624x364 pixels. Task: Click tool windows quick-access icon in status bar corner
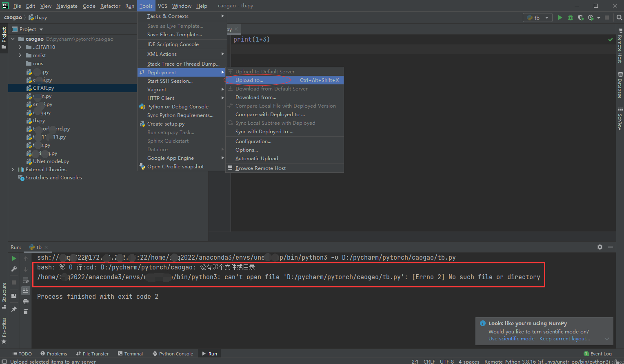[4, 362]
